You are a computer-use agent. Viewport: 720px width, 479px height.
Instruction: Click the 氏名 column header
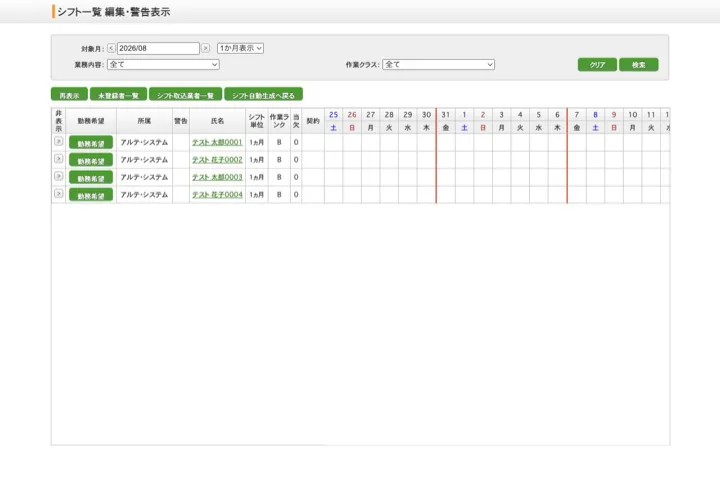[x=217, y=121]
